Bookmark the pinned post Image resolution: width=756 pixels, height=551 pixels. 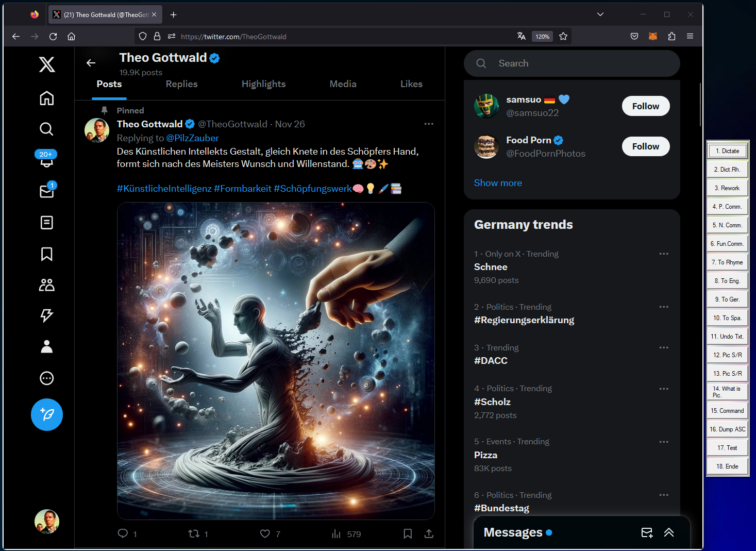[x=408, y=534]
